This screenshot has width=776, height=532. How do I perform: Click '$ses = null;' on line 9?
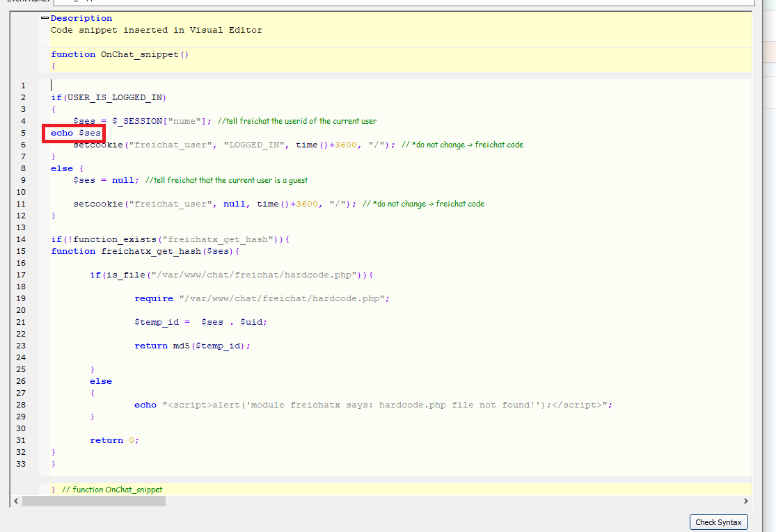pyautogui.click(x=106, y=181)
